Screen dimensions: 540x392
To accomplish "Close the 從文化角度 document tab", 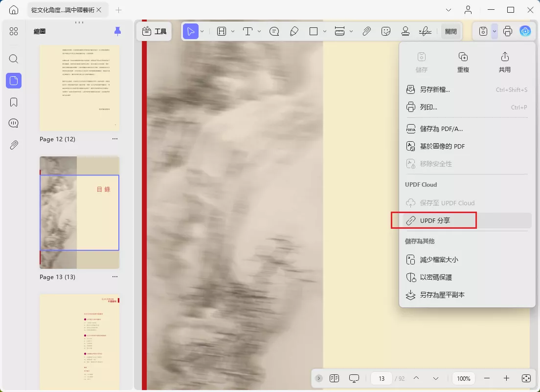I will 99,10.
